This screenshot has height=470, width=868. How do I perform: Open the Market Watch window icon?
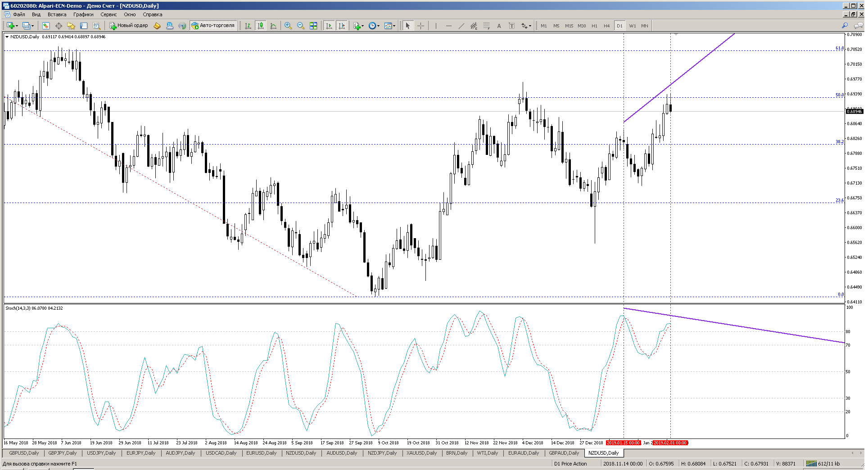(x=46, y=26)
